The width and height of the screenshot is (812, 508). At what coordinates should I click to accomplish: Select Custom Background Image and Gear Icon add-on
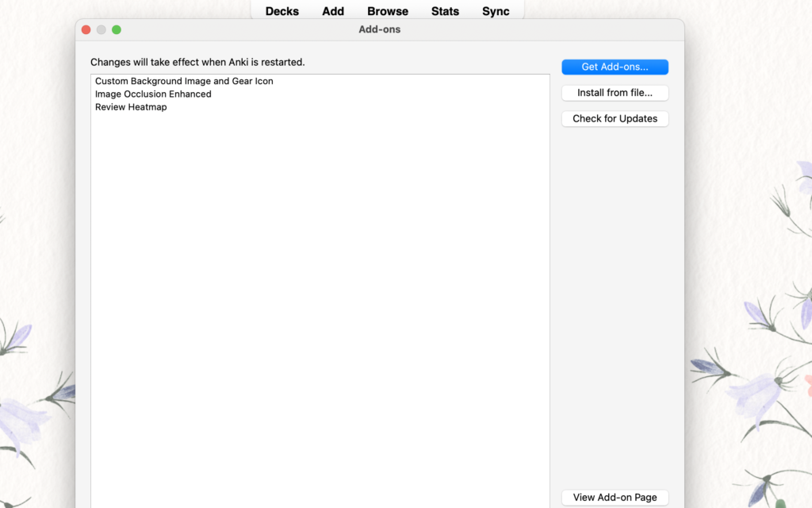(184, 81)
